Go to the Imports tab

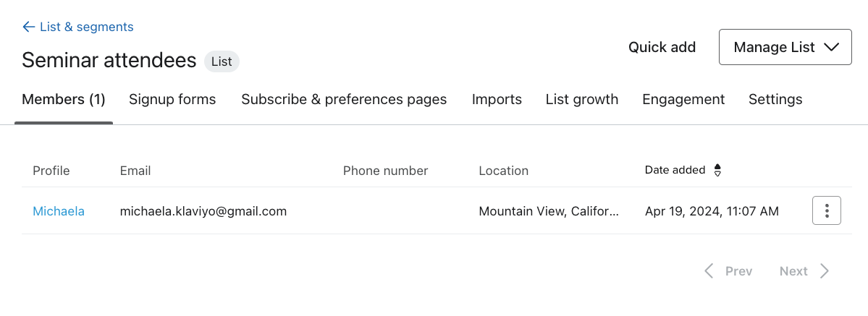(x=497, y=100)
